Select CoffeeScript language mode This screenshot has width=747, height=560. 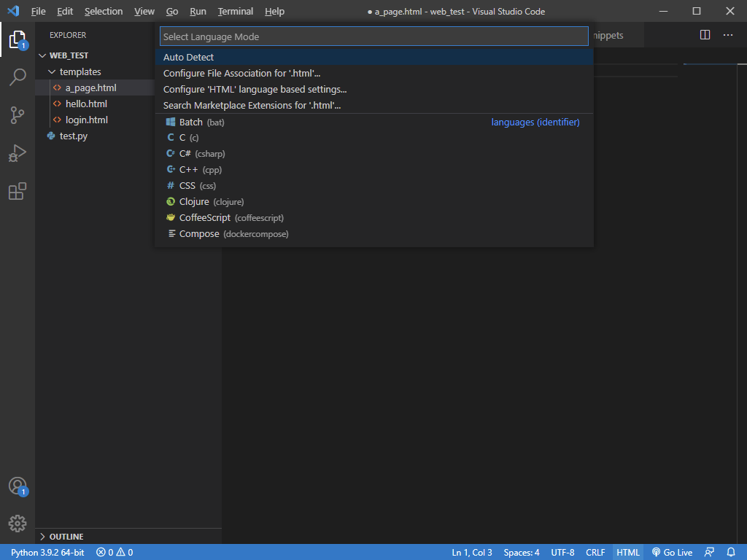coord(374,217)
